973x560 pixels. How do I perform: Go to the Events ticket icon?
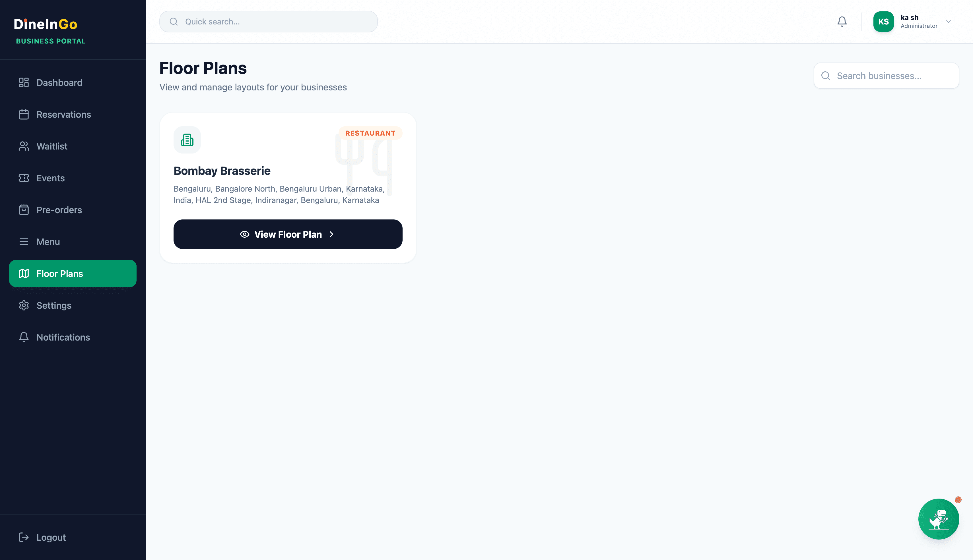pyautogui.click(x=24, y=178)
